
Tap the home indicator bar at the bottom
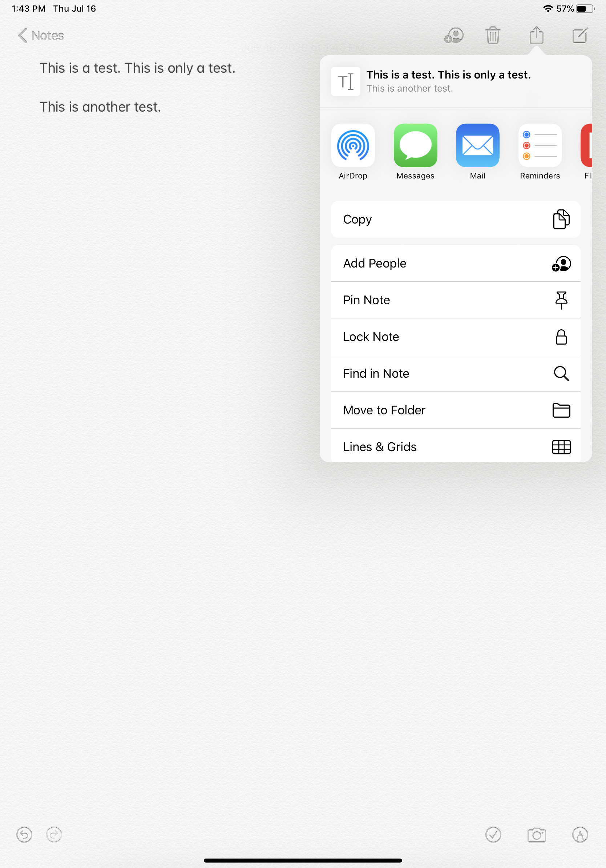pos(303,860)
